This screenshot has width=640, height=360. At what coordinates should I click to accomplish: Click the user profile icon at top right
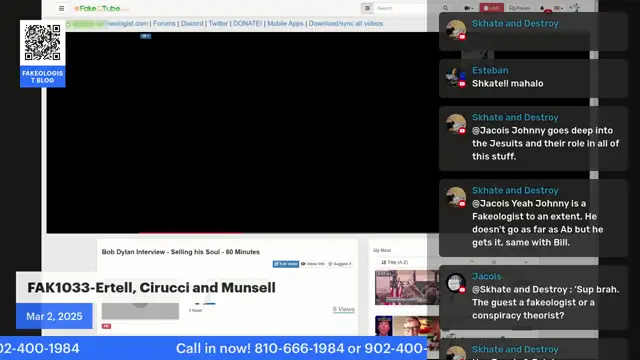point(575,8)
